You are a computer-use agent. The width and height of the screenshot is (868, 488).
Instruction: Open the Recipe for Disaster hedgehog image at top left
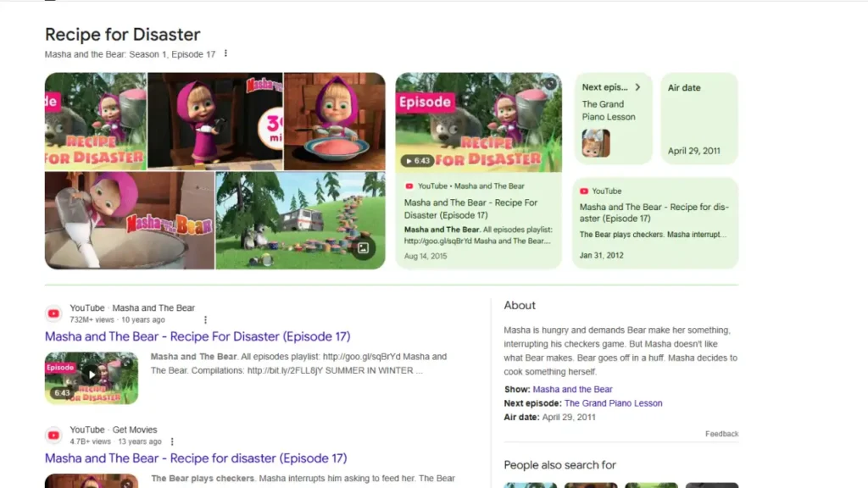pyautogui.click(x=96, y=121)
